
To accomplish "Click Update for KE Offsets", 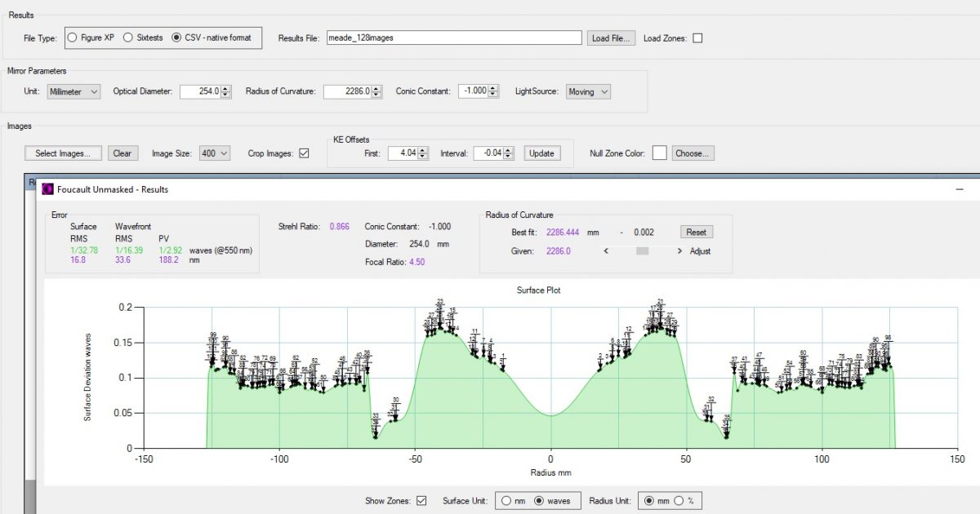I will 541,153.
